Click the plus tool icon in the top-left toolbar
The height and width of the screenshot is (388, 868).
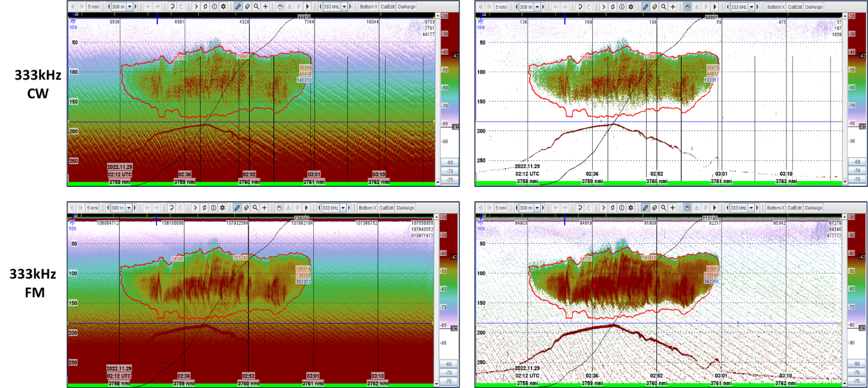pos(264,8)
